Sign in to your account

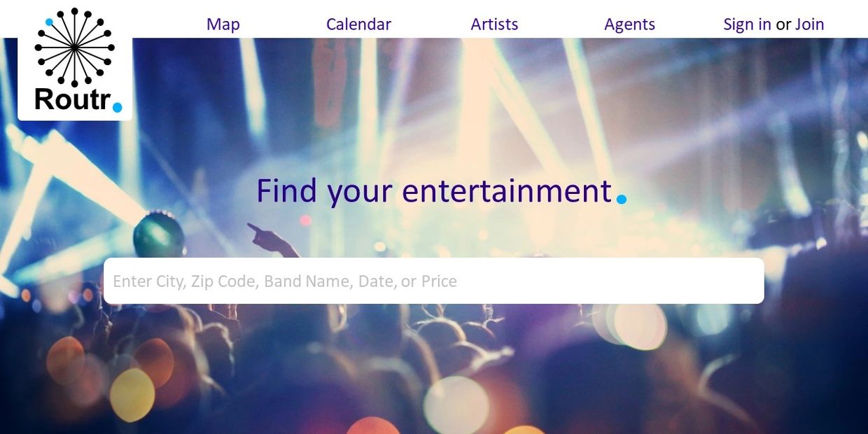pos(747,24)
